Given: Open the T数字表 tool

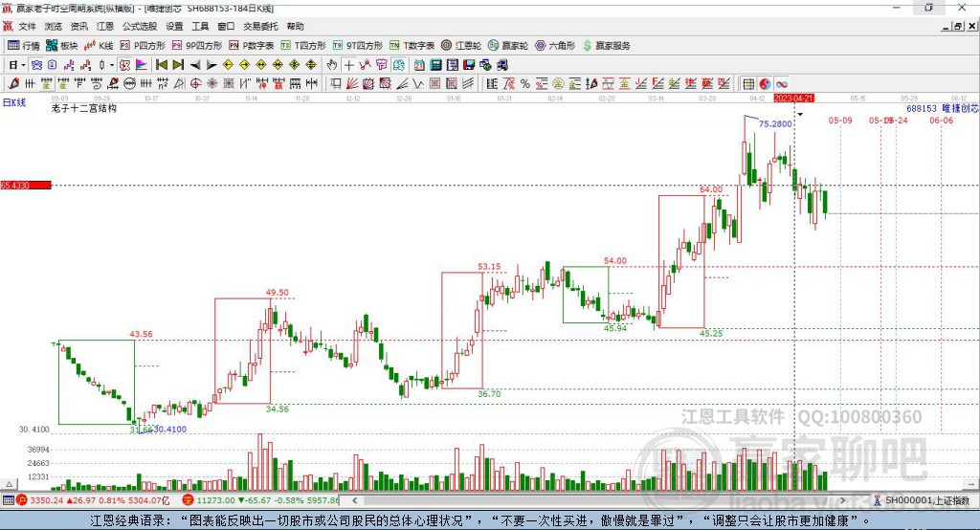Looking at the screenshot, I should (x=412, y=46).
